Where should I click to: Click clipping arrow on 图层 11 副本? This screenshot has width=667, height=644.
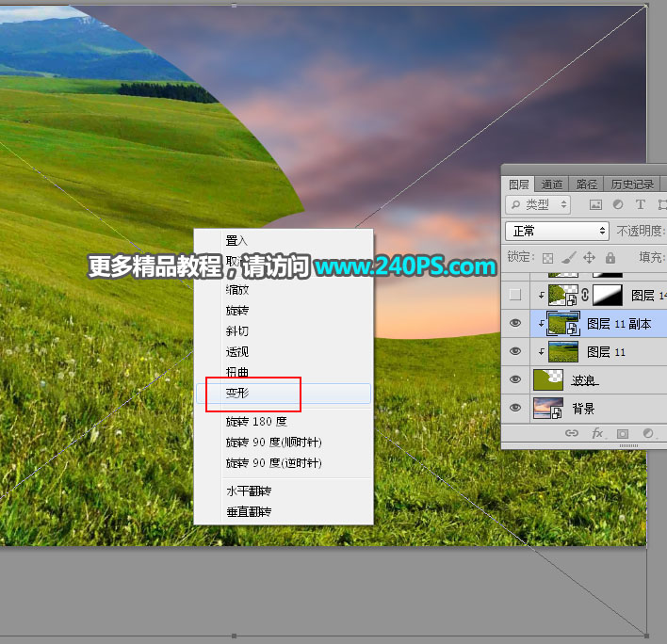[541, 324]
